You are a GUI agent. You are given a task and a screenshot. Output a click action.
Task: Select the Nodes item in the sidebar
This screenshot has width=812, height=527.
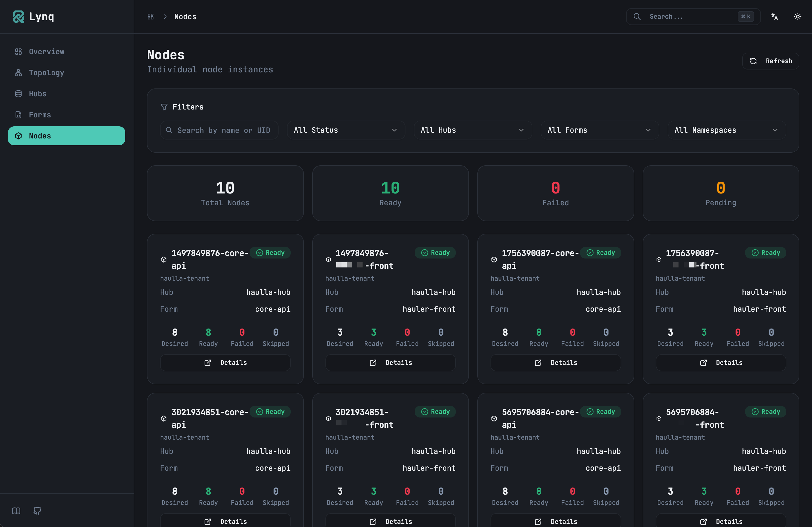39,136
